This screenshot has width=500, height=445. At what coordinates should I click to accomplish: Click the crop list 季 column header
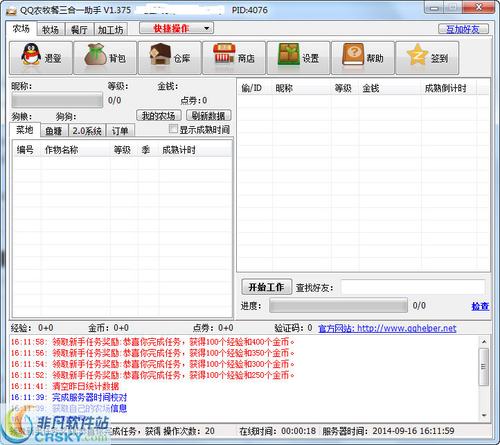coord(148,150)
